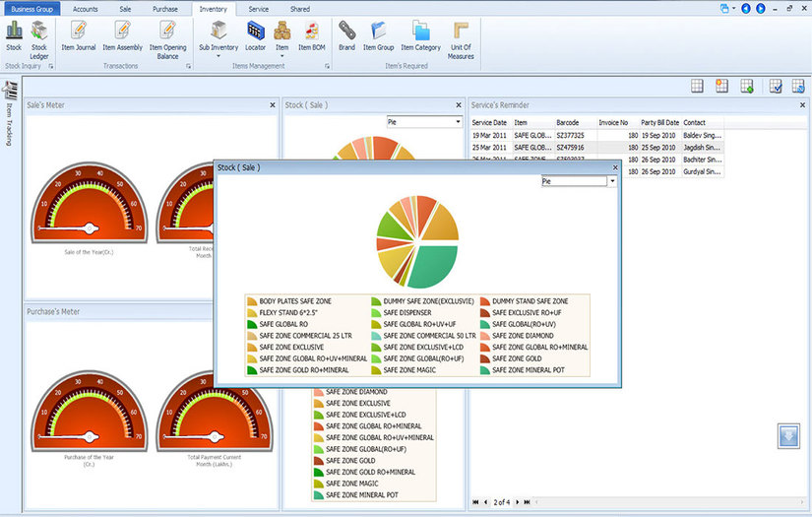Image resolution: width=812 pixels, height=517 pixels.
Task: Switch to the Purchase tab
Action: (165, 9)
